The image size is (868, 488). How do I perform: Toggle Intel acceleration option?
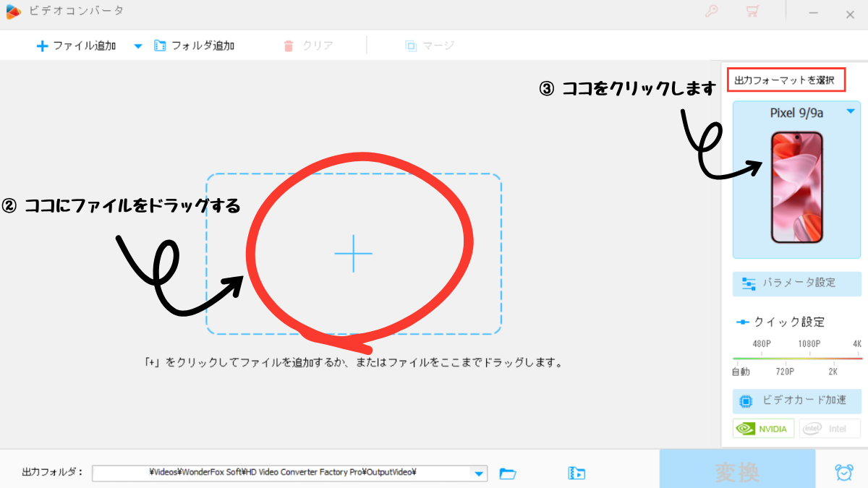tap(830, 428)
